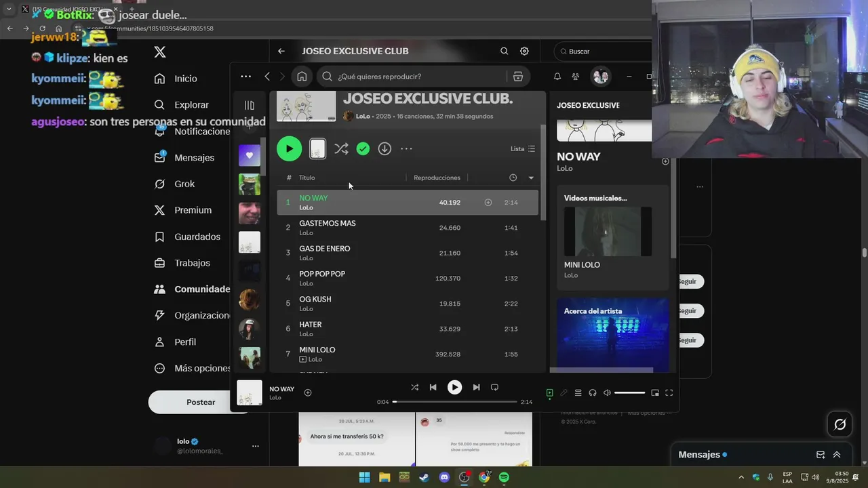Viewport: 868px width, 488px height.
Task: Select track GASTEMOS MAS
Action: pyautogui.click(x=408, y=228)
